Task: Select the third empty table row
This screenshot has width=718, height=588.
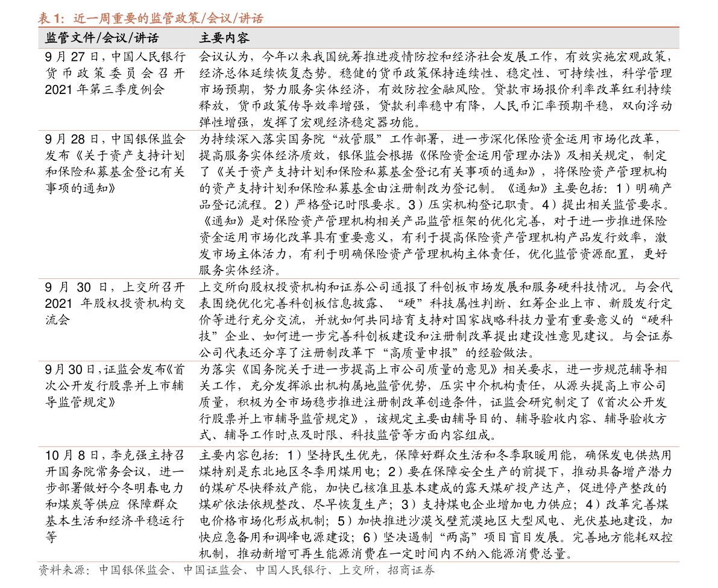Action: pyautogui.click(x=359, y=319)
